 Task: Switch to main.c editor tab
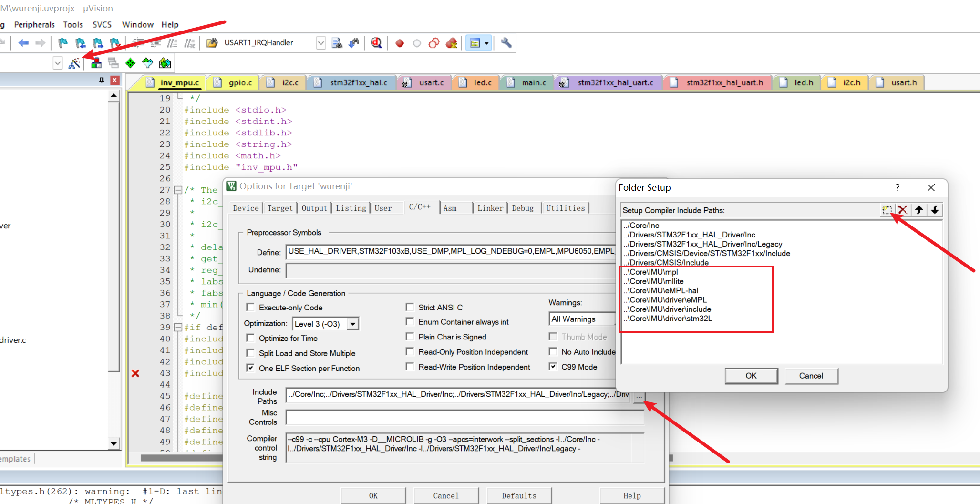click(534, 82)
